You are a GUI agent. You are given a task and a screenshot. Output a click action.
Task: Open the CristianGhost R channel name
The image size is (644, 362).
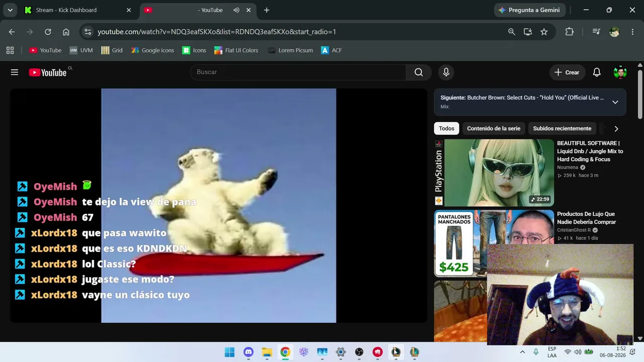point(574,230)
